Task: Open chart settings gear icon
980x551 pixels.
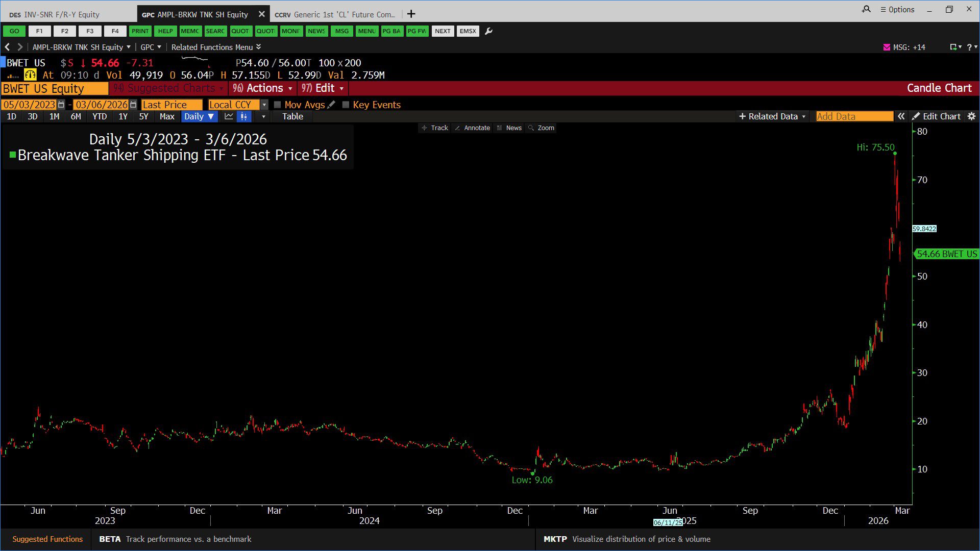Action: [x=971, y=116]
